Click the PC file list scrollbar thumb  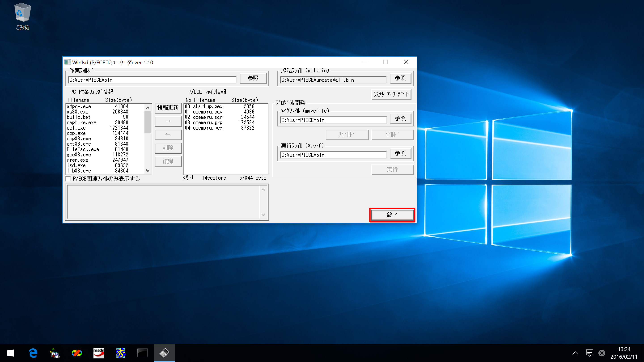click(148, 122)
